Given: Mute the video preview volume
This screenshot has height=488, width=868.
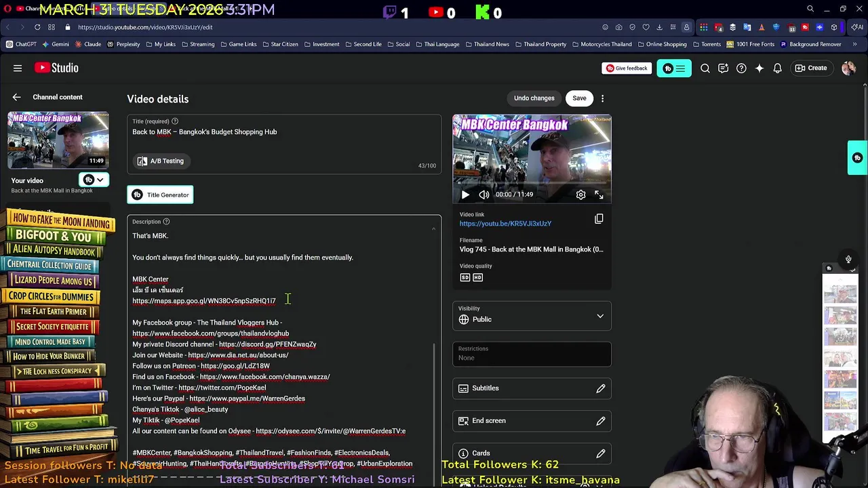Looking at the screenshot, I should pyautogui.click(x=484, y=195).
